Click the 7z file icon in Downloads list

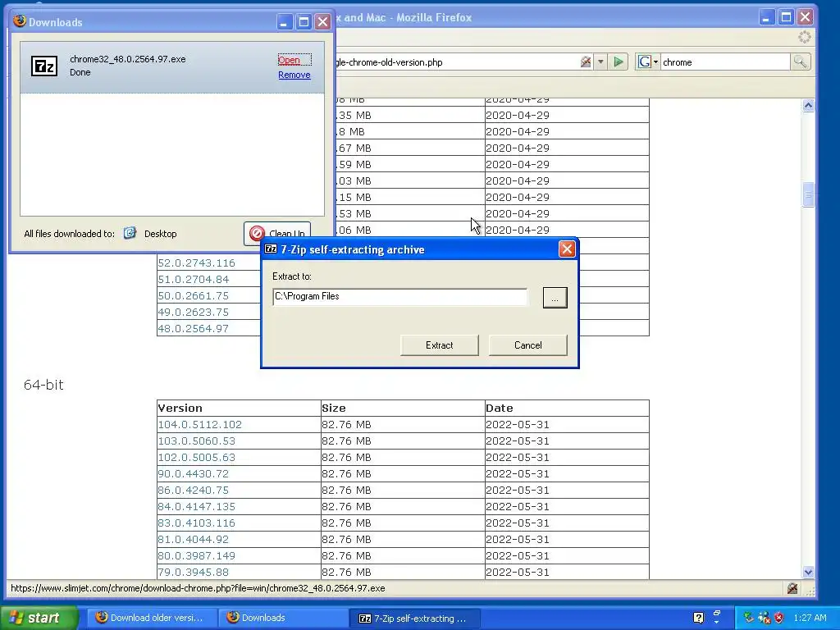coord(44,66)
